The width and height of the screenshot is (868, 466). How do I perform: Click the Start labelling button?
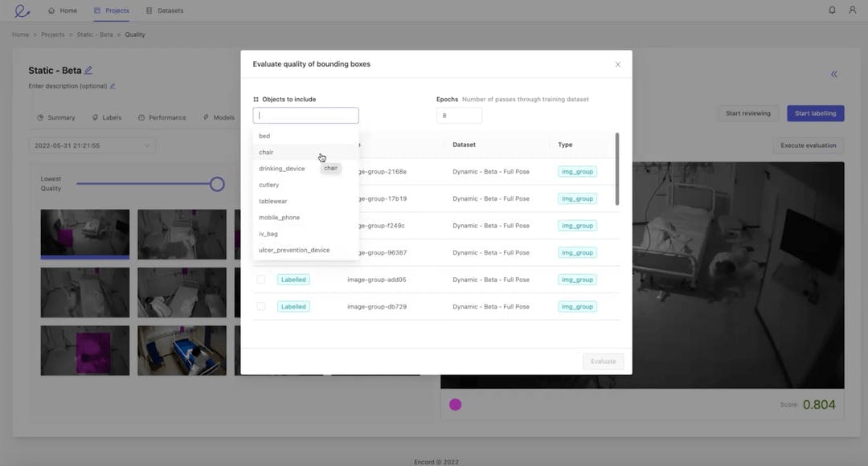[x=815, y=112]
